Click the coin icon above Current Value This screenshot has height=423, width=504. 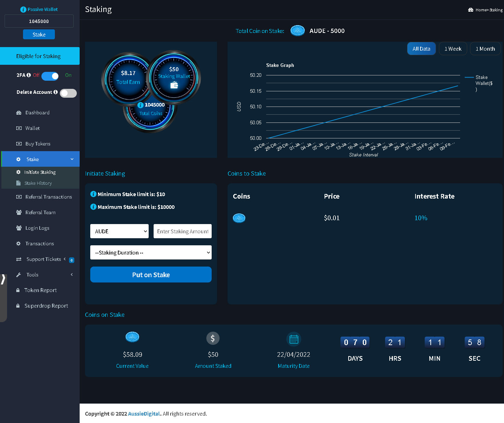point(132,337)
